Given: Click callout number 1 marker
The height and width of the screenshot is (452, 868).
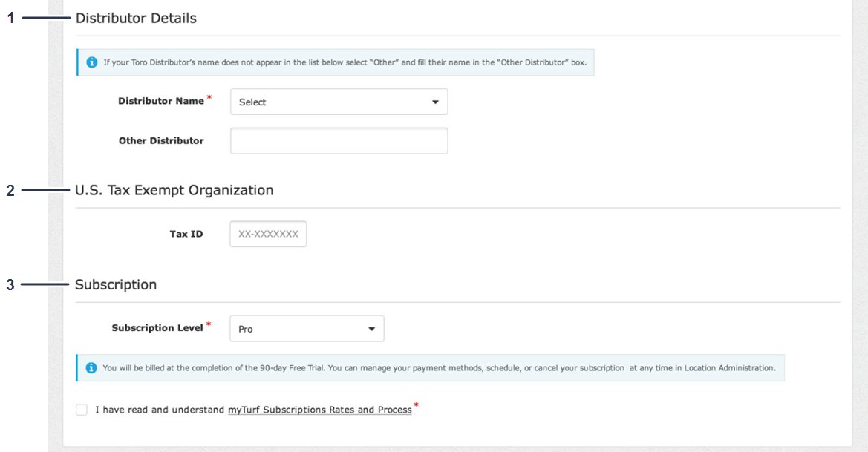Looking at the screenshot, I should coord(10,19).
